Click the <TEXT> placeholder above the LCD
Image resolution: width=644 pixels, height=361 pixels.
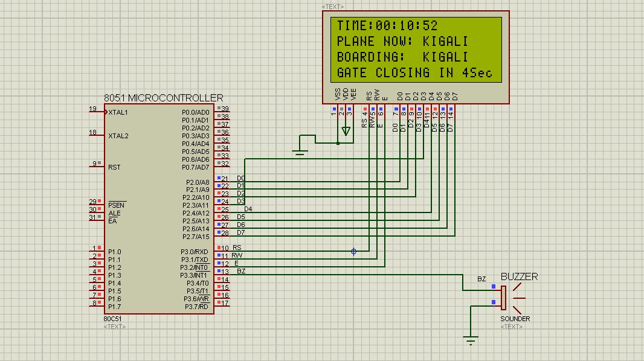point(332,6)
